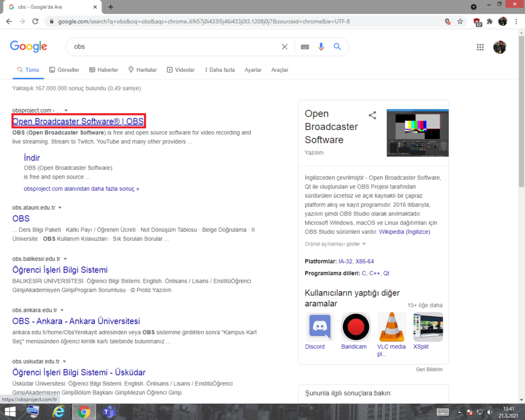Screen dimensions: 525x420
Task: Open the OBS atauni result title
Action: tap(21, 219)
